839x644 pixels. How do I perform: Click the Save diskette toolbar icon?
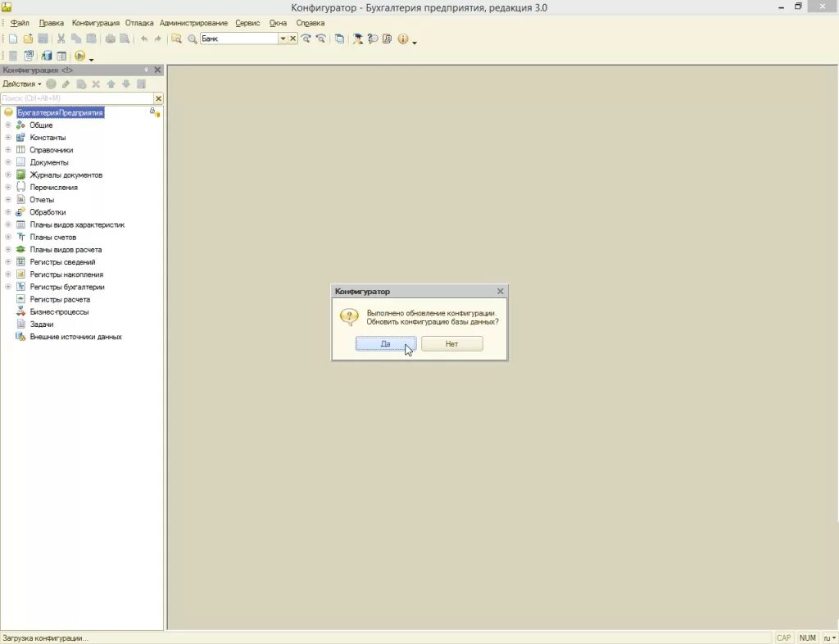pos(43,39)
